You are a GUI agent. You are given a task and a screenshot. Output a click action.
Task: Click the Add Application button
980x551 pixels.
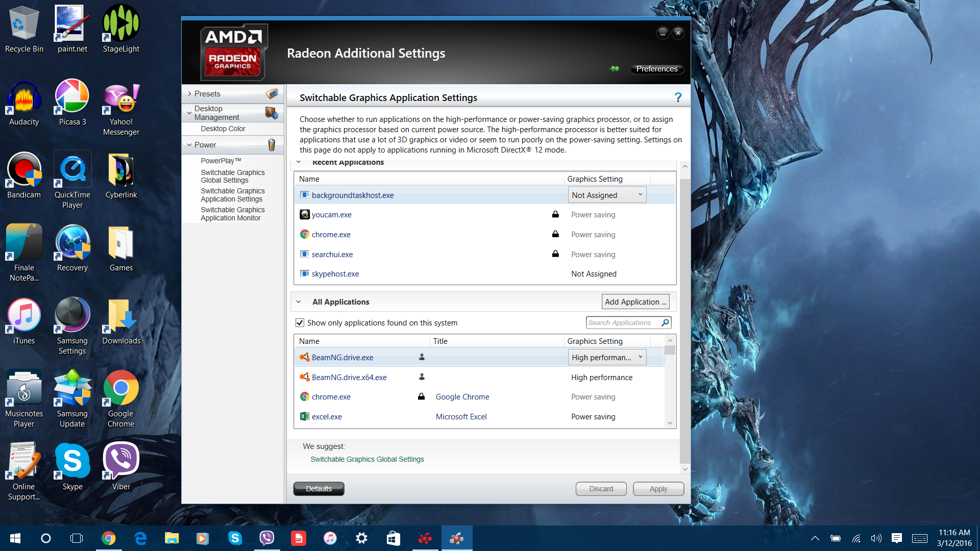tap(635, 302)
